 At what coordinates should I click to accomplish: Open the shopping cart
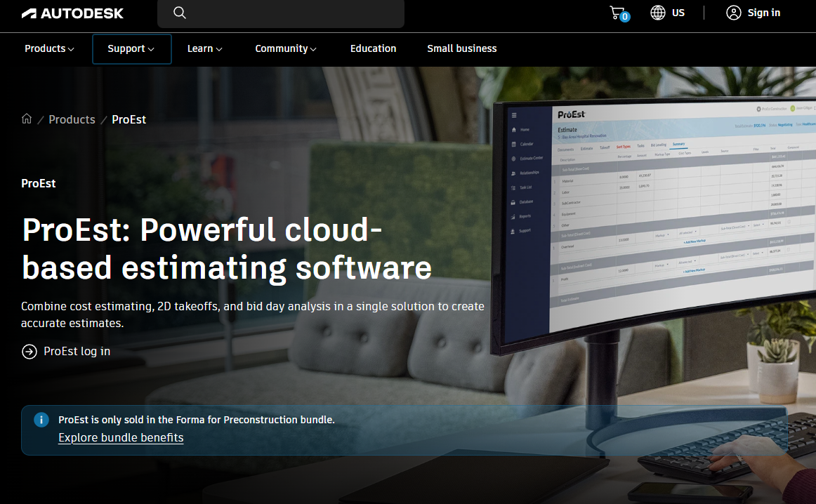619,13
